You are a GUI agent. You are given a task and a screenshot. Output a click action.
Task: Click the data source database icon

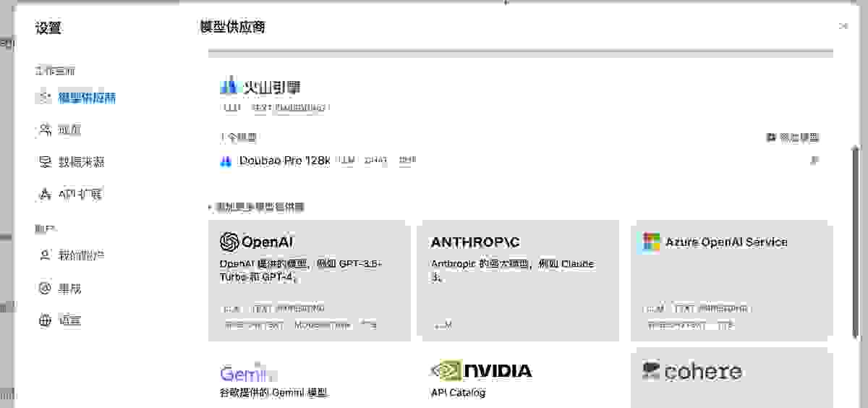(45, 162)
